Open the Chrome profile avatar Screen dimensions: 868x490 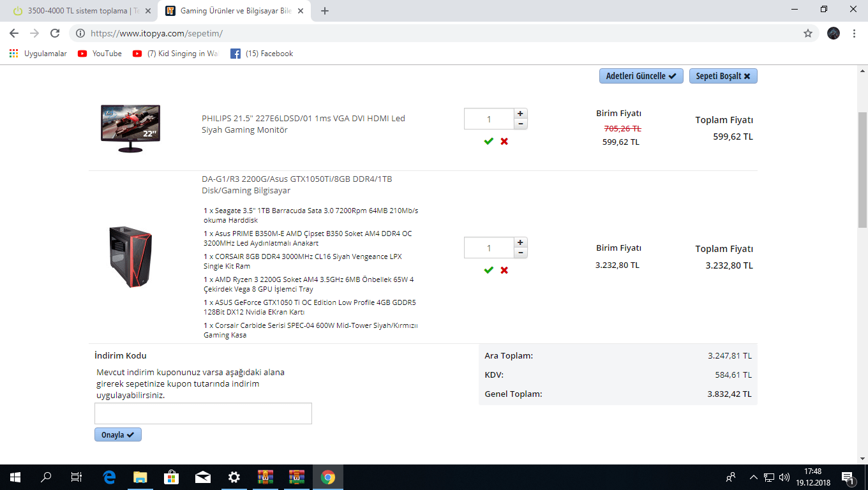pos(834,33)
